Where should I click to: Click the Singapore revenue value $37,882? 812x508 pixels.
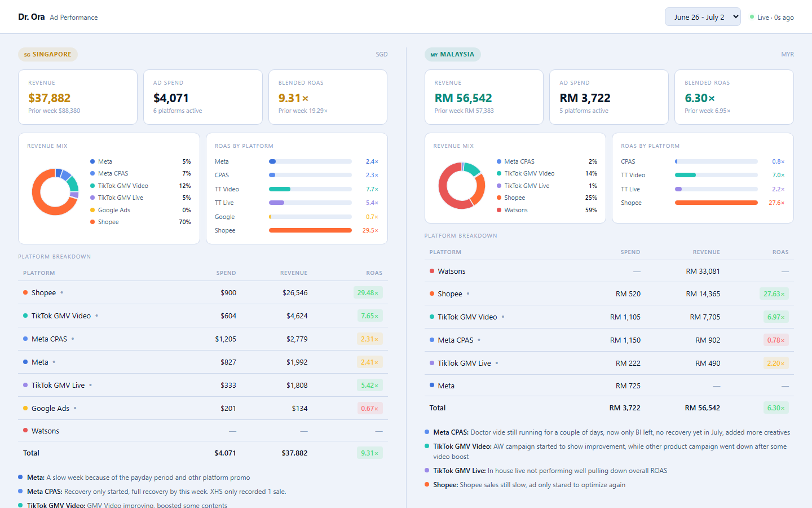tap(49, 98)
